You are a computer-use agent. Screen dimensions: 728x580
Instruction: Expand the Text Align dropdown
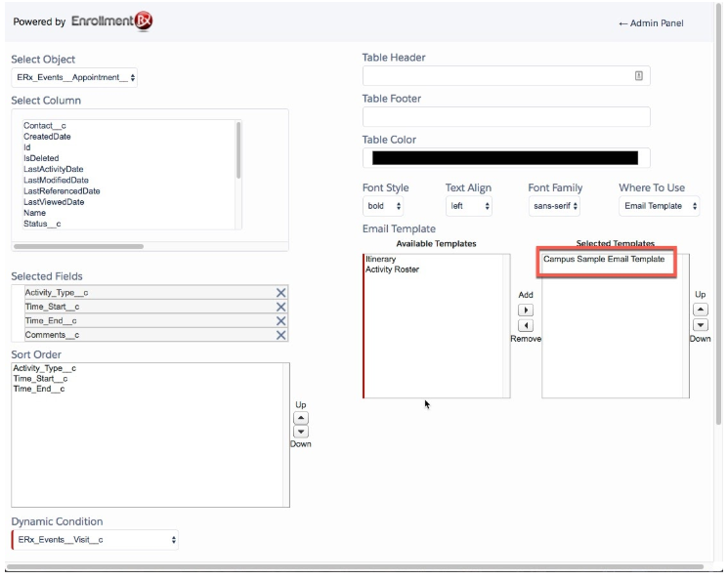(x=468, y=207)
